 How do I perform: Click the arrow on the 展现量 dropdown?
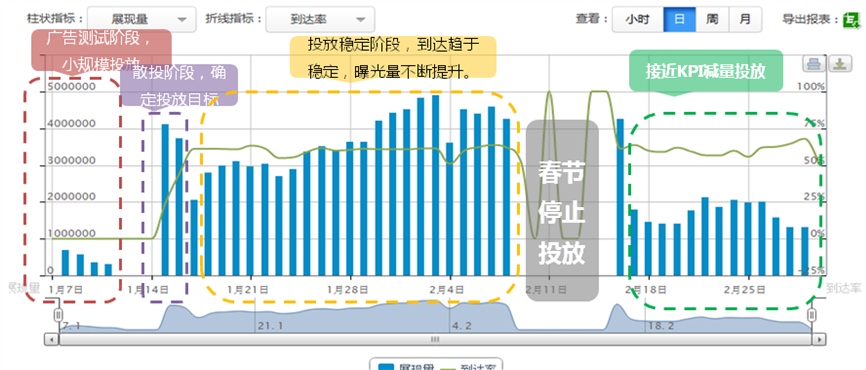pyautogui.click(x=182, y=20)
